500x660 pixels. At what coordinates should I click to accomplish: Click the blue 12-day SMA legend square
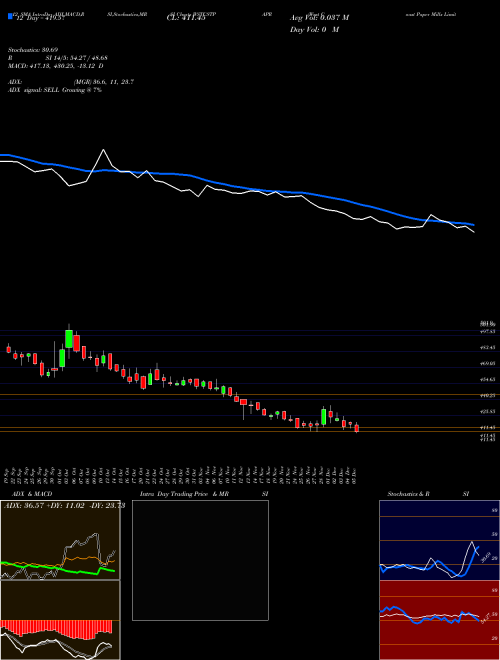pyautogui.click(x=10, y=17)
